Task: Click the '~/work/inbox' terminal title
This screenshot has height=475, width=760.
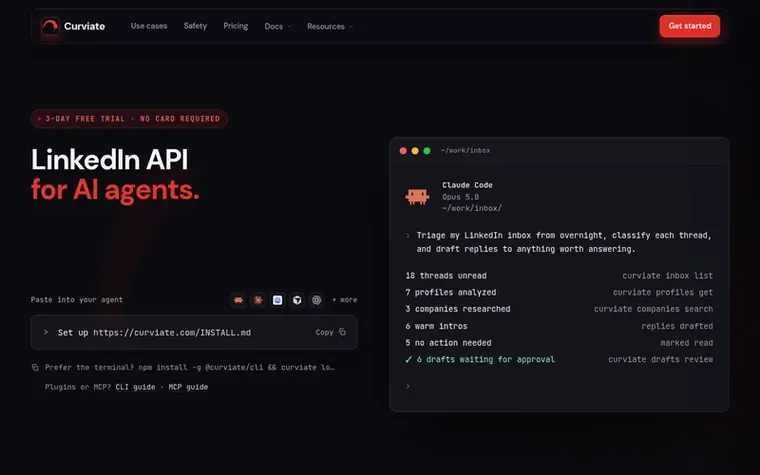Action: coord(465,151)
